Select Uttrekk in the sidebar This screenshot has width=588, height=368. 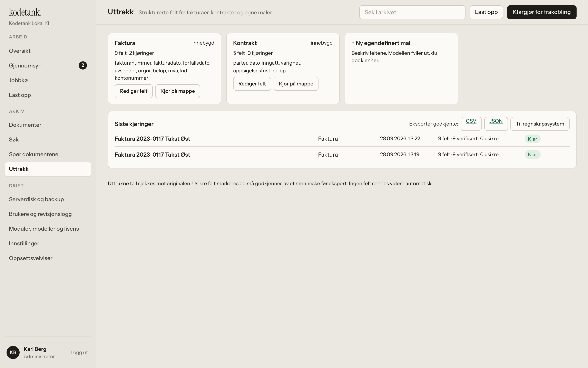(48, 169)
